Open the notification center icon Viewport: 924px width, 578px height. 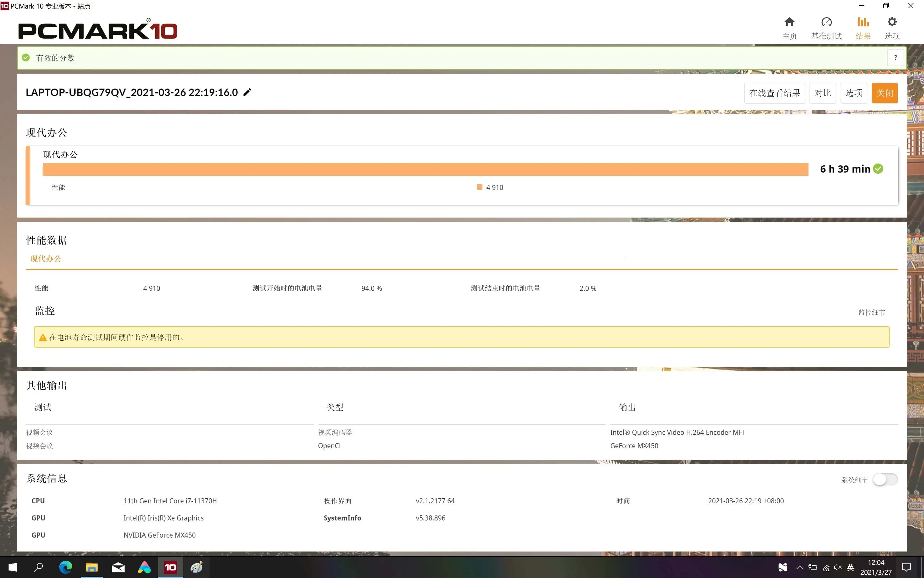pos(906,567)
